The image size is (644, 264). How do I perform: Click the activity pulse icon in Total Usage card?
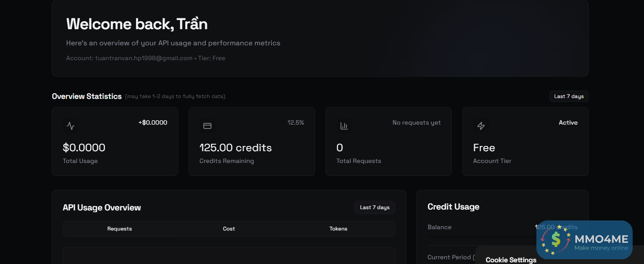71,126
